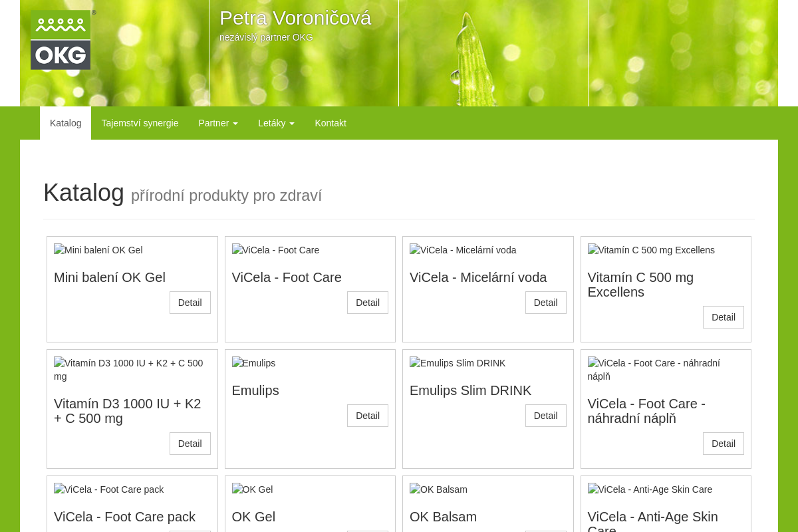The height and width of the screenshot is (532, 798).
Task: Click the 'nezávislý partner OKG' subtitle
Action: coord(266,37)
